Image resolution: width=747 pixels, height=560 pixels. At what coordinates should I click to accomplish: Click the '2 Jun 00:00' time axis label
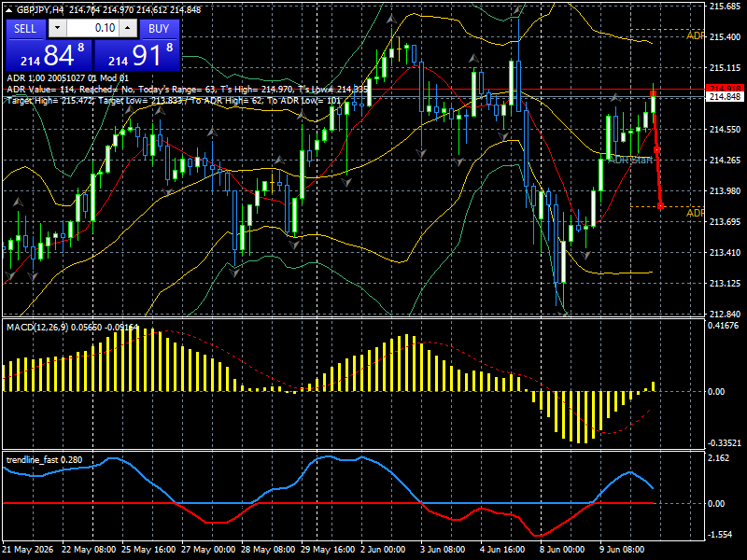(x=383, y=549)
